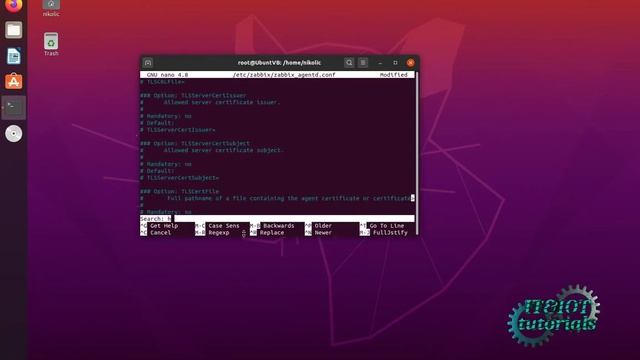Select the Terminal icon in dock
The height and width of the screenshot is (360, 640).
[x=13, y=108]
